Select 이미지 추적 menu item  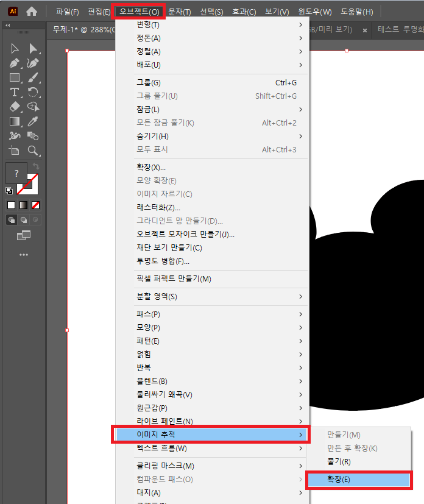click(211, 435)
